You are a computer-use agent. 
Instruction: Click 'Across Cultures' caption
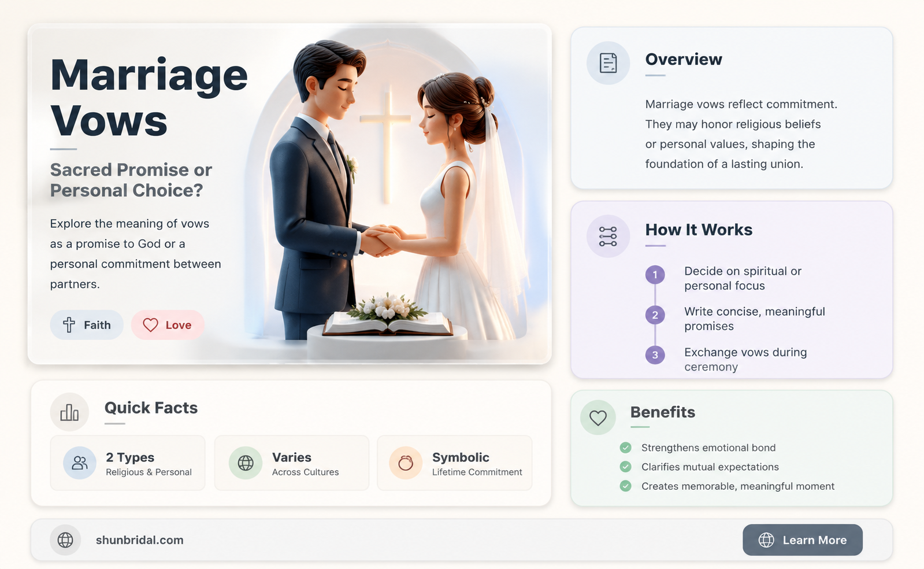point(306,472)
